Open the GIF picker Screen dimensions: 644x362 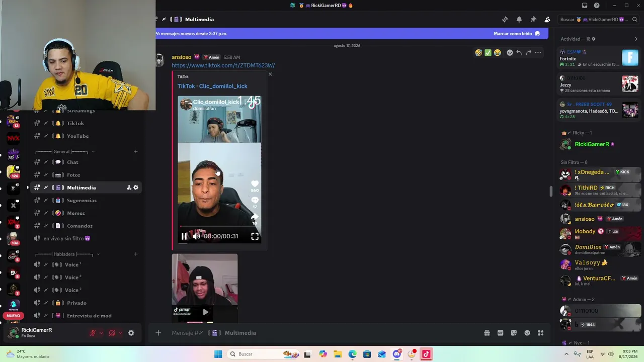point(501,333)
